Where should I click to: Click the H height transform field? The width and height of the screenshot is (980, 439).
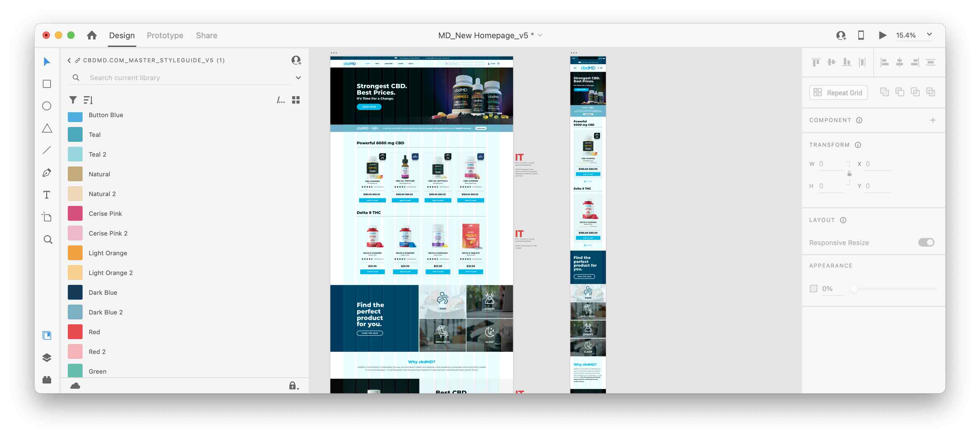831,186
